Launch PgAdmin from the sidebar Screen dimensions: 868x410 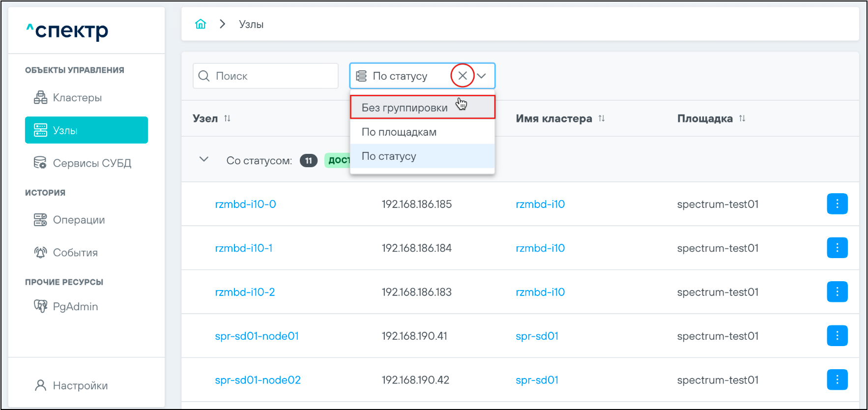click(x=75, y=307)
